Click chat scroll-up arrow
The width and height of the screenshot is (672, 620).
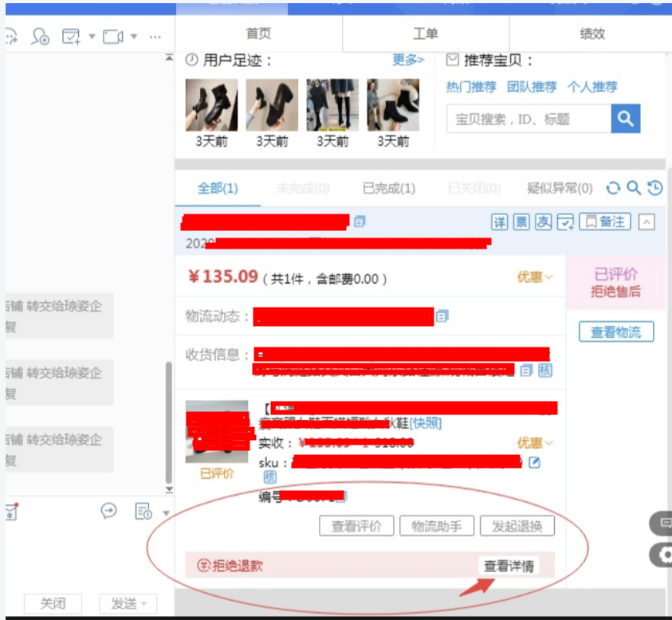pyautogui.click(x=169, y=57)
